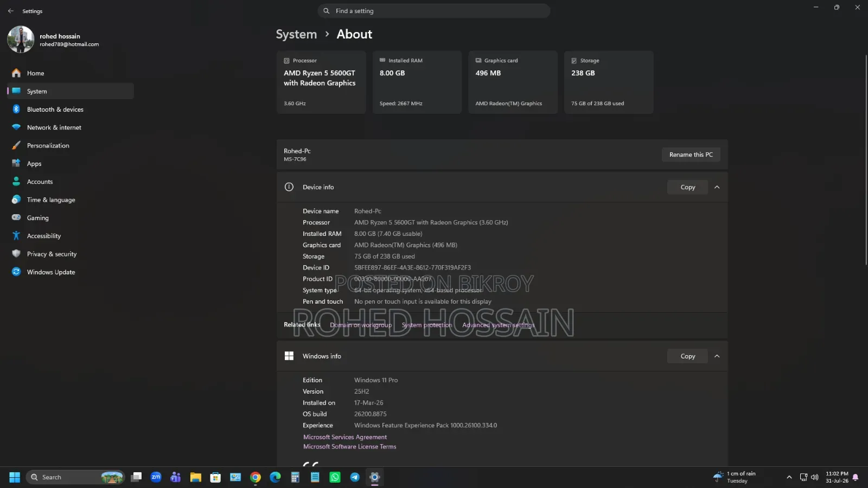Image resolution: width=868 pixels, height=488 pixels.
Task: Click the Settings gear taskbar icon
Action: click(x=374, y=477)
